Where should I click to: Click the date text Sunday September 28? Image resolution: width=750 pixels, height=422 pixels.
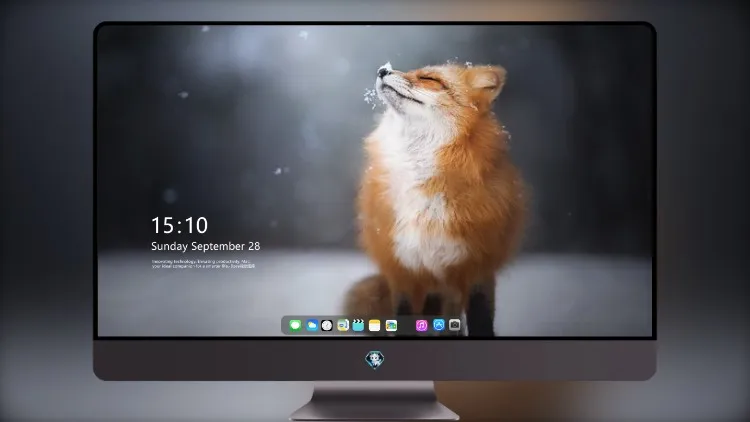[x=206, y=246]
